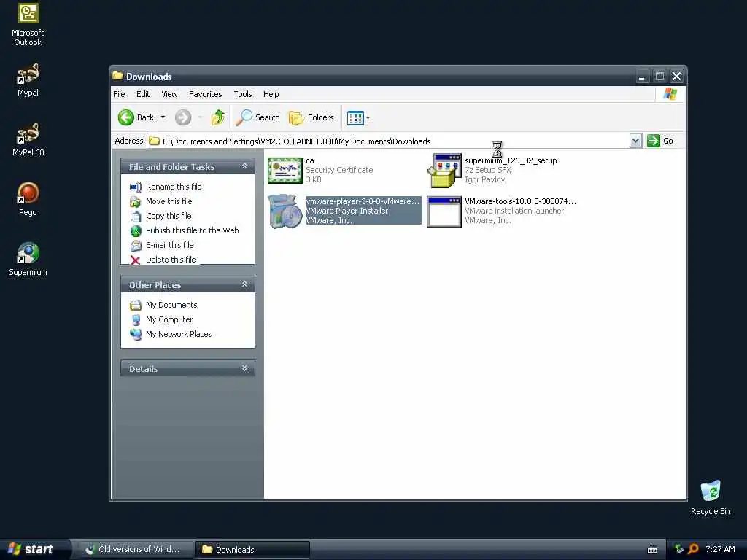
Task: Go to My Documents in Other Places
Action: (x=171, y=305)
